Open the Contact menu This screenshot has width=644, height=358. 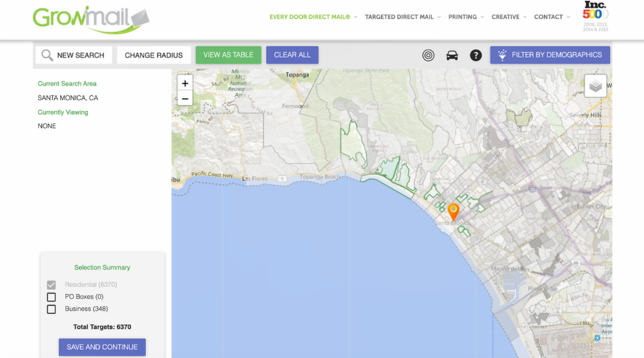(x=548, y=17)
